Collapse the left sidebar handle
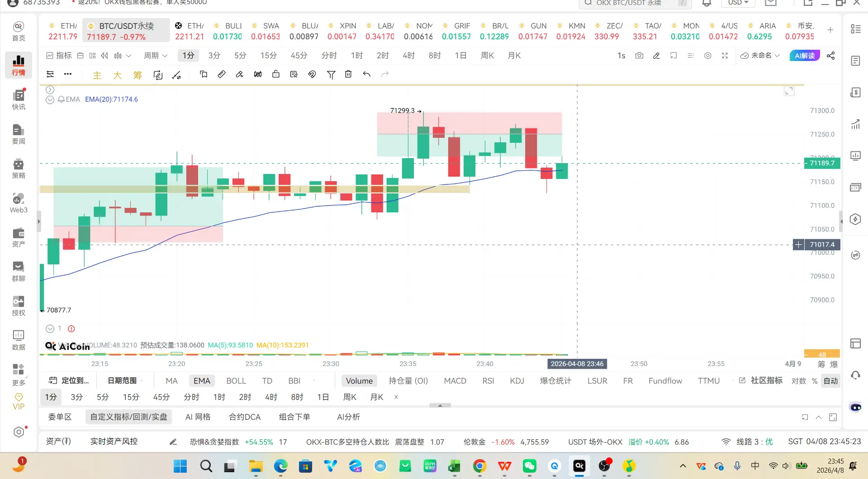Screen dimensions: 868x479 (39, 221)
